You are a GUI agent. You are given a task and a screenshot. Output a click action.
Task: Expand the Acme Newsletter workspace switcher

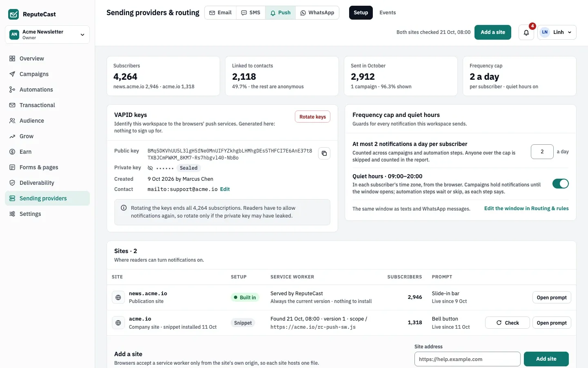point(47,34)
